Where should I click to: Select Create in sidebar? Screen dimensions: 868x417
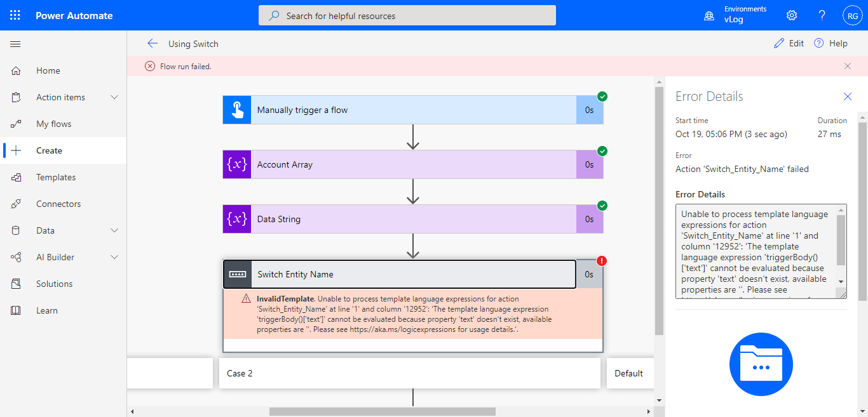[64, 150]
